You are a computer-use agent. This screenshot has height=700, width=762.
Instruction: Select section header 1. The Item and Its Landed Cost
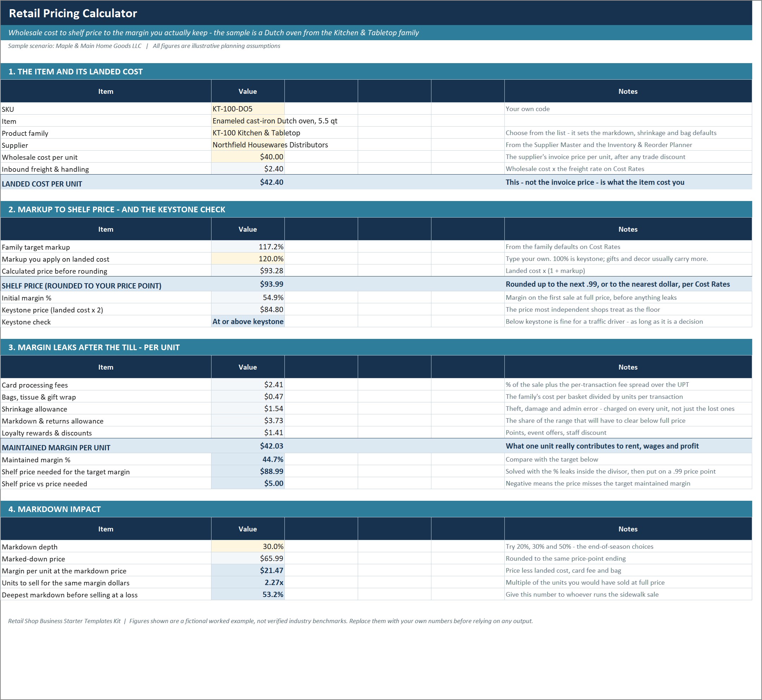(376, 72)
